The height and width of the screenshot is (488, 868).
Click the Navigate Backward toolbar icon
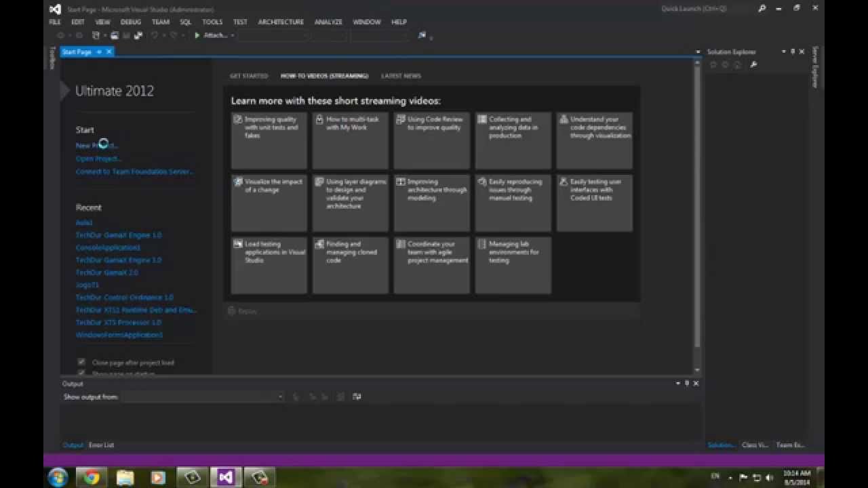[61, 35]
